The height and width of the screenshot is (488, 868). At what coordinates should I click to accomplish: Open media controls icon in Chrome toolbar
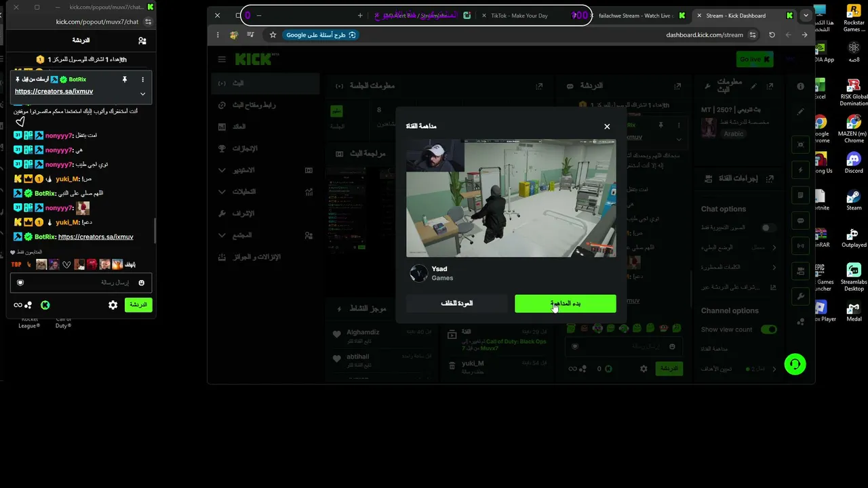pos(251,35)
